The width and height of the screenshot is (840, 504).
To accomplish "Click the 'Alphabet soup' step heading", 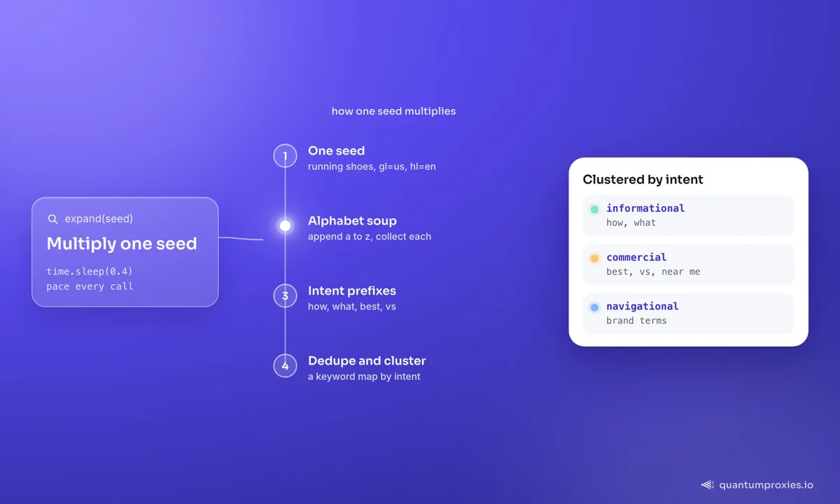I will tap(352, 220).
